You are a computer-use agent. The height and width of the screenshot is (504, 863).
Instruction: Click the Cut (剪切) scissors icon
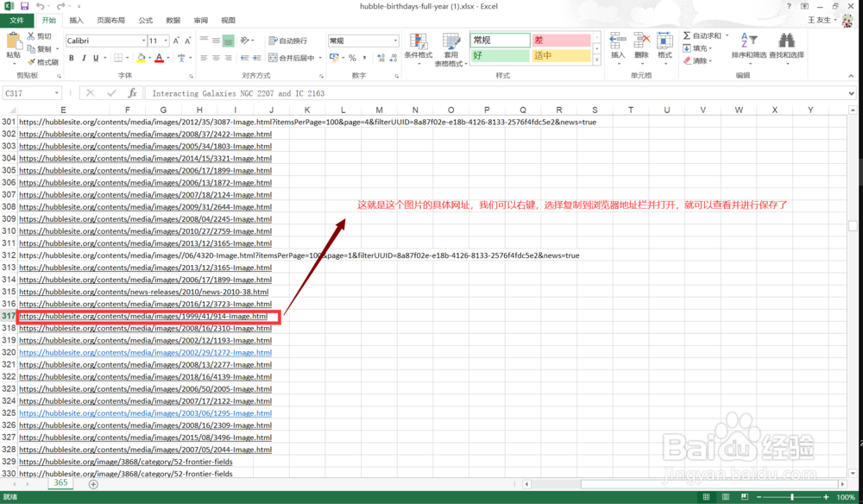(x=31, y=35)
